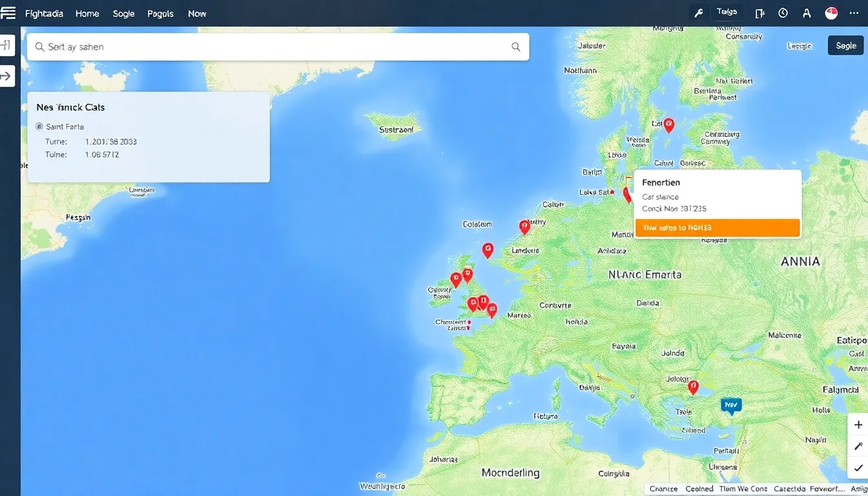Screen dimensions: 868x496
Task: Select the Saint Farta radio button
Action: pyautogui.click(x=39, y=127)
